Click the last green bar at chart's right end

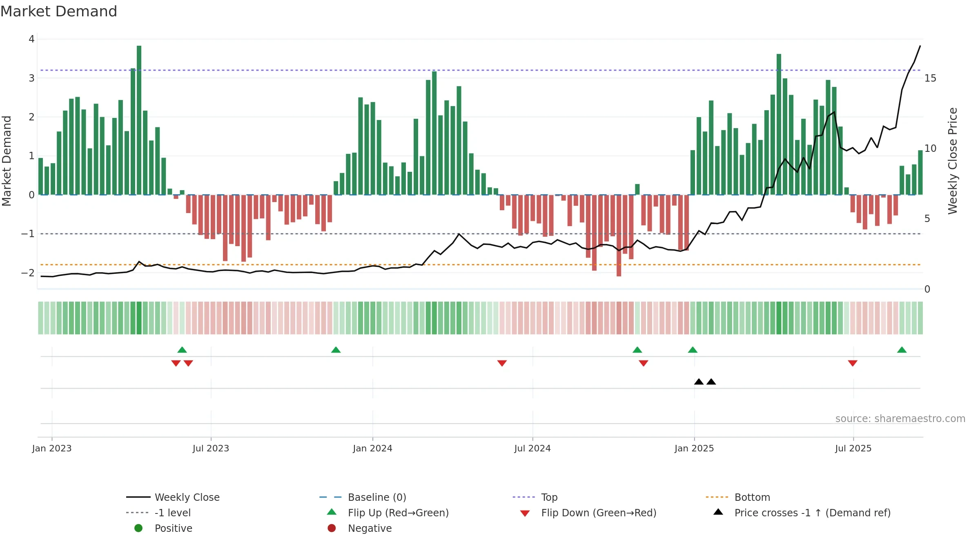point(920,173)
